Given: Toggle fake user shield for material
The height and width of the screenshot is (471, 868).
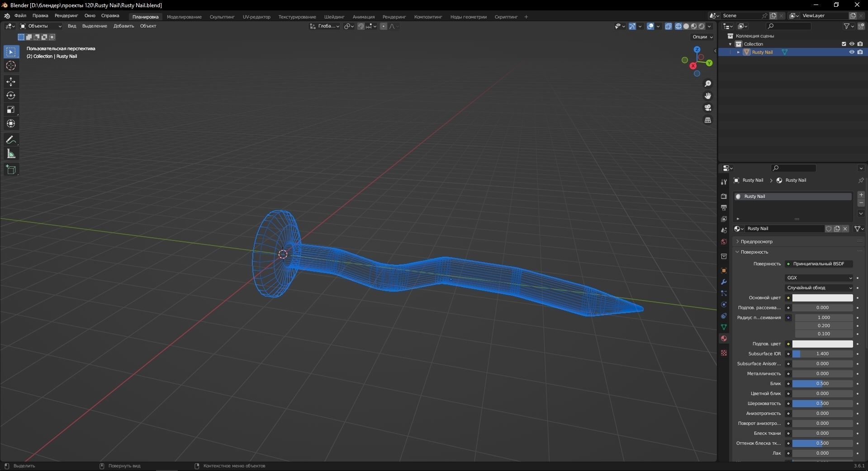Looking at the screenshot, I should pos(829,229).
